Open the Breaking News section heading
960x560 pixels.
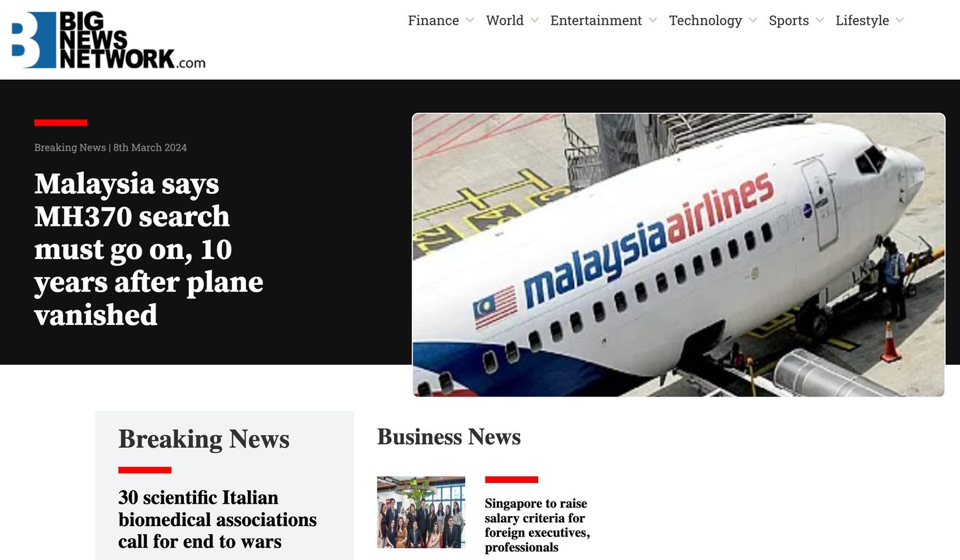point(204,439)
